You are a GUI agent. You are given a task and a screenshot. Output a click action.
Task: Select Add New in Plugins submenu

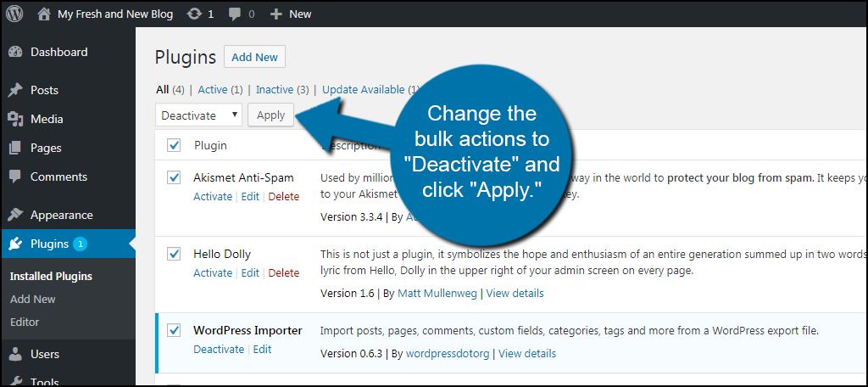click(x=33, y=299)
